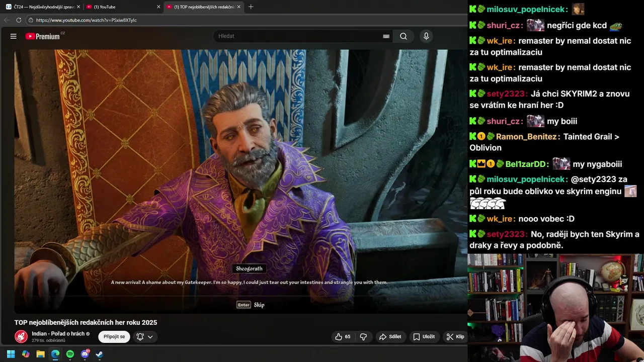Screen dimensions: 644x362
Task: Switch to Microsoft Edge on taskbar
Action: click(x=55, y=354)
